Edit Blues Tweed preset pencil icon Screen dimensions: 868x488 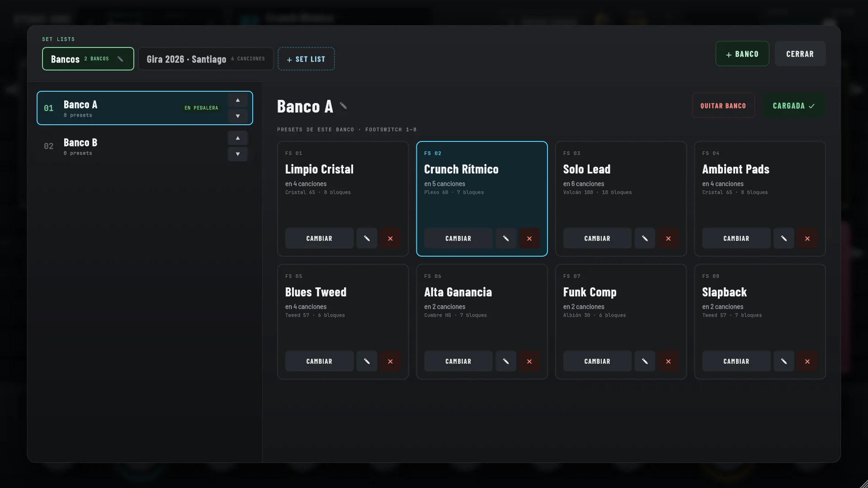pos(367,361)
